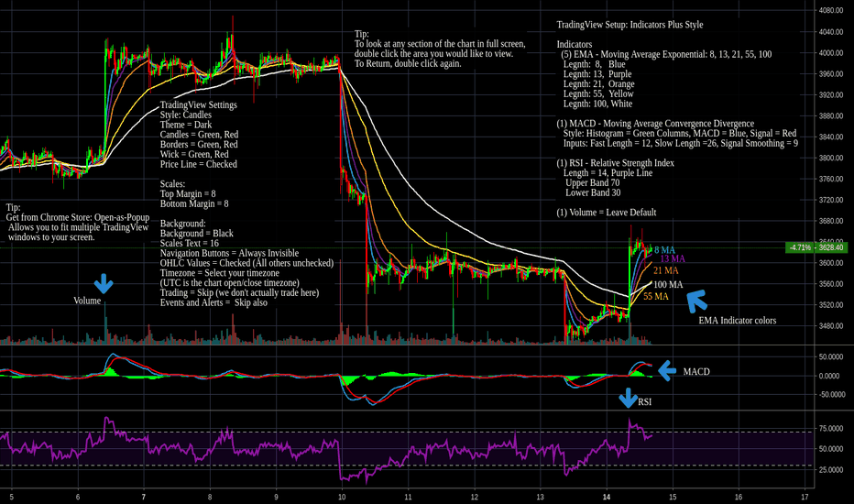
Task: Click the 'Top Margin = 8' line
Action: [x=188, y=194]
